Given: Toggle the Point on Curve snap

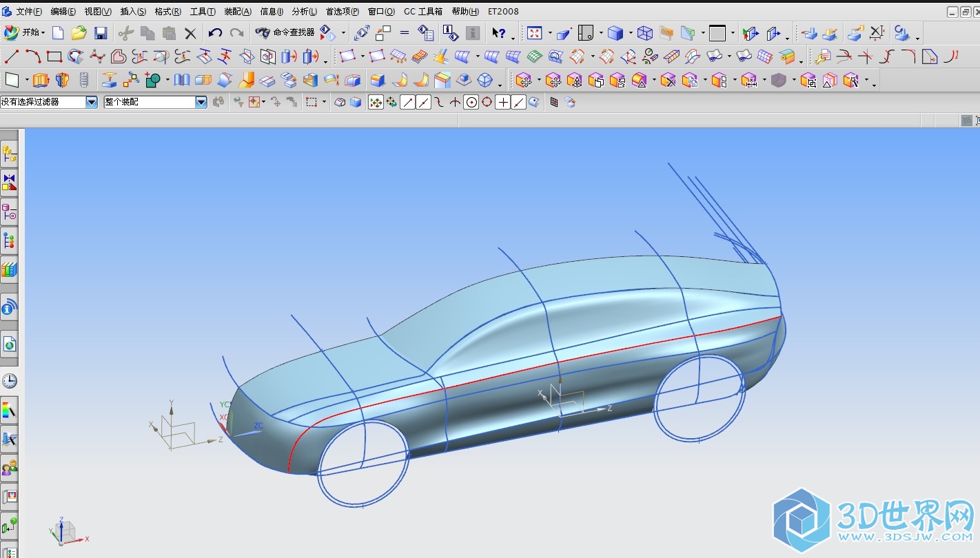Looking at the screenshot, I should tap(519, 103).
